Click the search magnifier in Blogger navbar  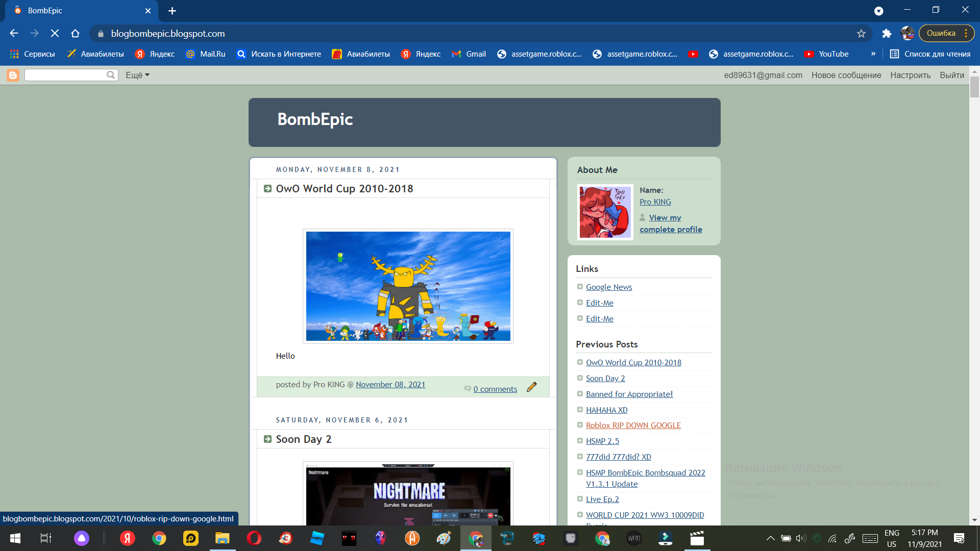111,75
